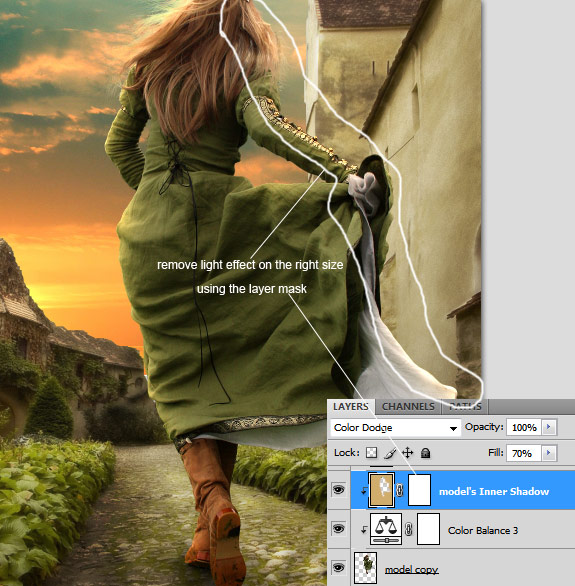
Task: Hide the Color Balance 3 layer
Action: click(x=338, y=529)
